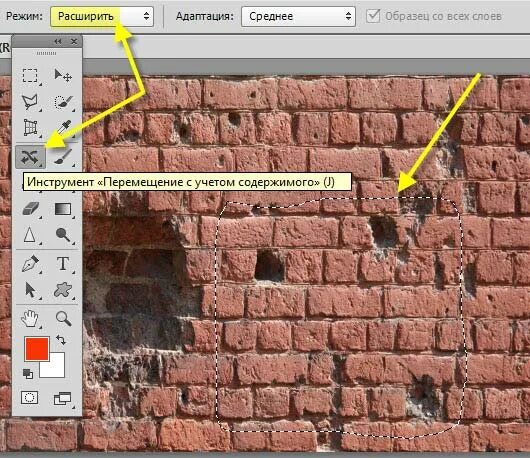Select the Move tool
The width and height of the screenshot is (530, 458).
(x=63, y=75)
